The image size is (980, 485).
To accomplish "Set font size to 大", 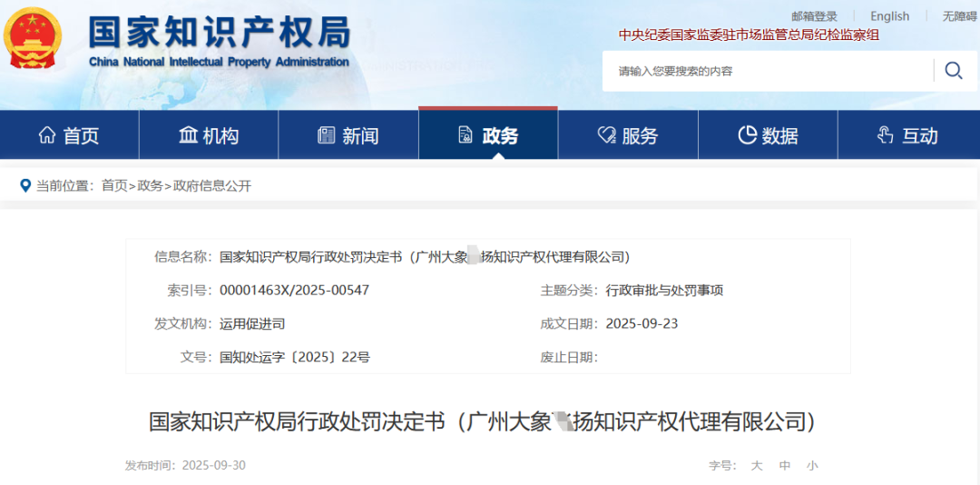I will (757, 466).
